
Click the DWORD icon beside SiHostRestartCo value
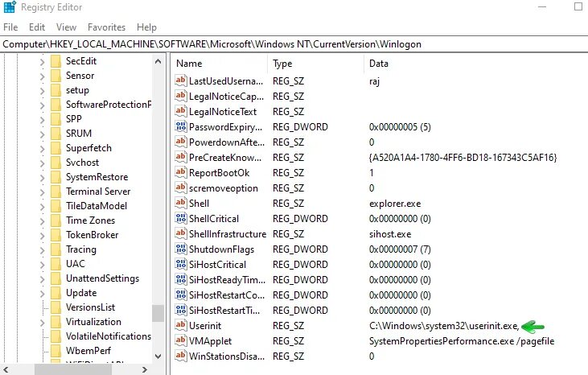click(181, 295)
